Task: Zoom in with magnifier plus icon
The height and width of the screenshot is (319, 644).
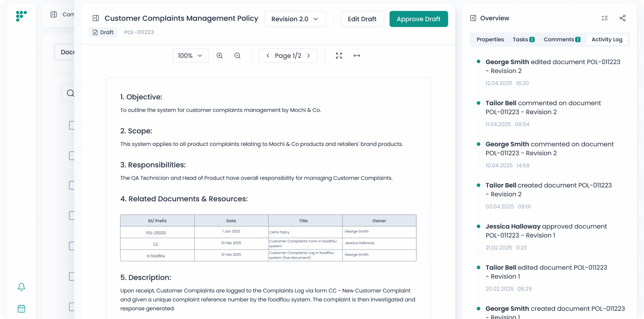Action: pos(220,55)
